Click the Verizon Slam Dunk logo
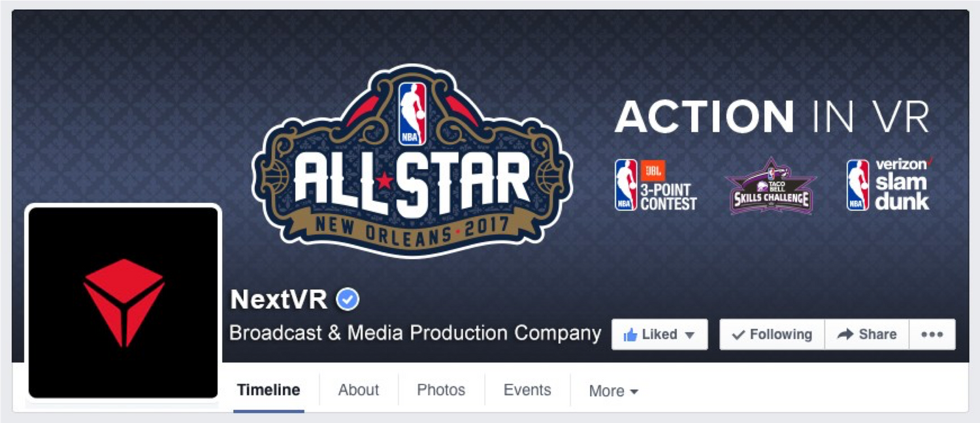The height and width of the screenshot is (423, 980). [890, 184]
